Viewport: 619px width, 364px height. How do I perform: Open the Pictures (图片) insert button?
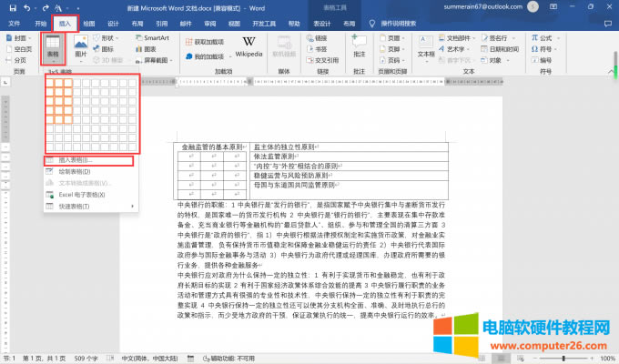(x=80, y=49)
